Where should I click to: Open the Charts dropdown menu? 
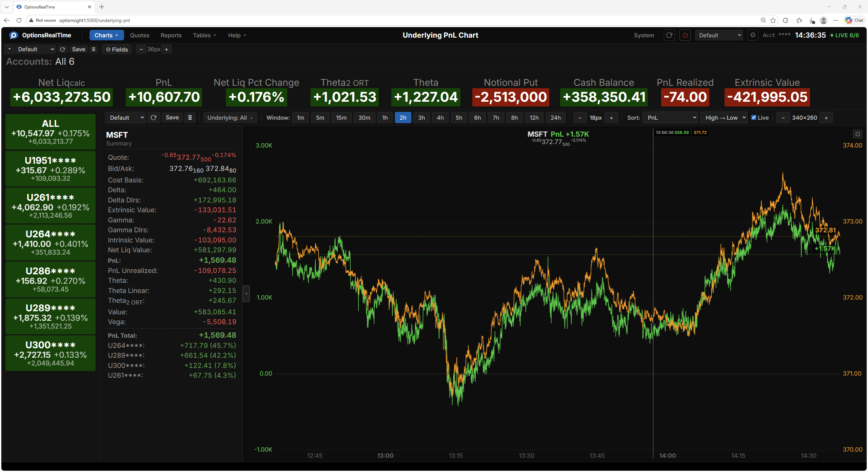[x=106, y=35]
